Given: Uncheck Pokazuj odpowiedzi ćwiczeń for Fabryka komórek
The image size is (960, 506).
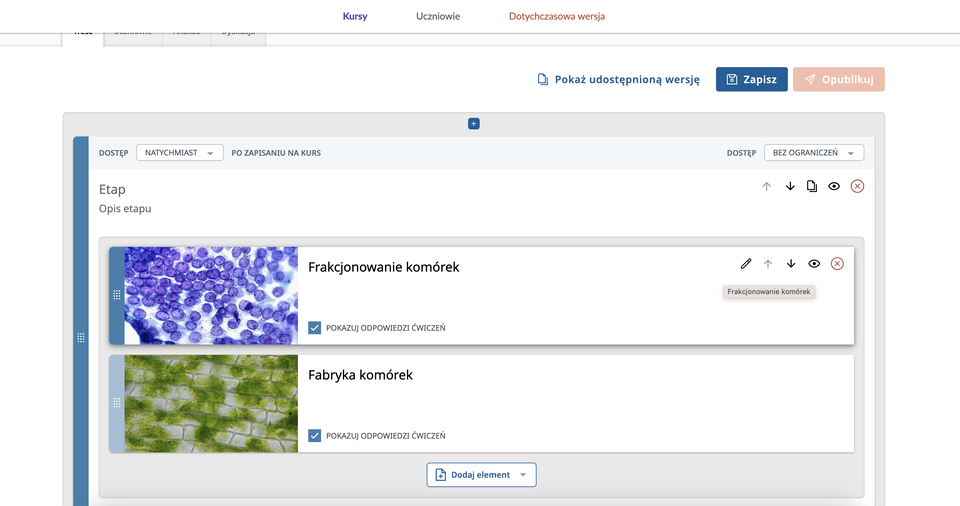Looking at the screenshot, I should [x=315, y=435].
